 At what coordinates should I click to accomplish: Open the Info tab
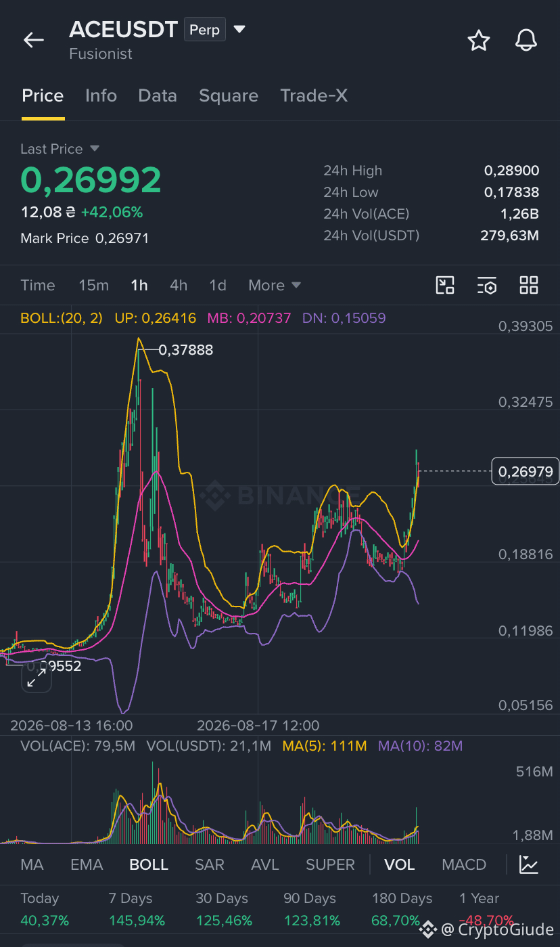click(x=101, y=96)
